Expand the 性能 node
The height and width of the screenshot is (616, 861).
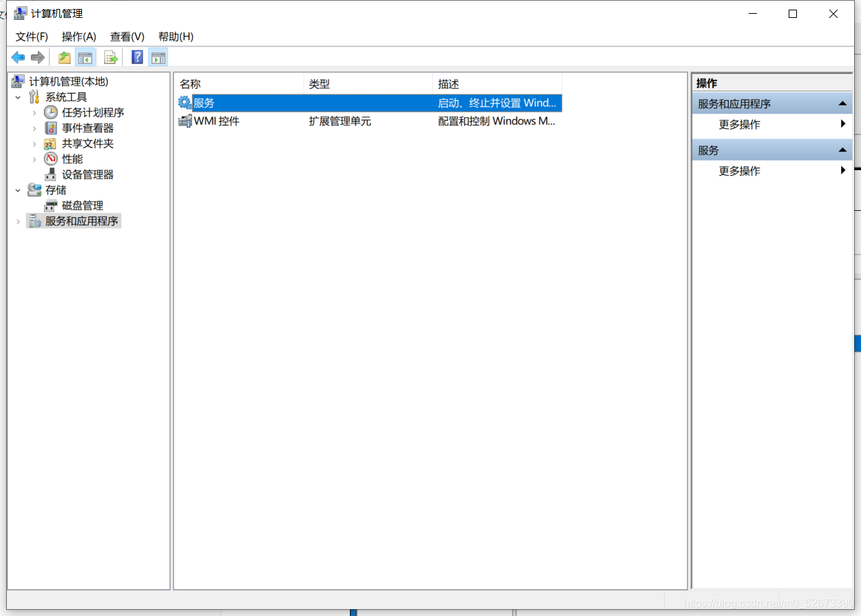[34, 159]
